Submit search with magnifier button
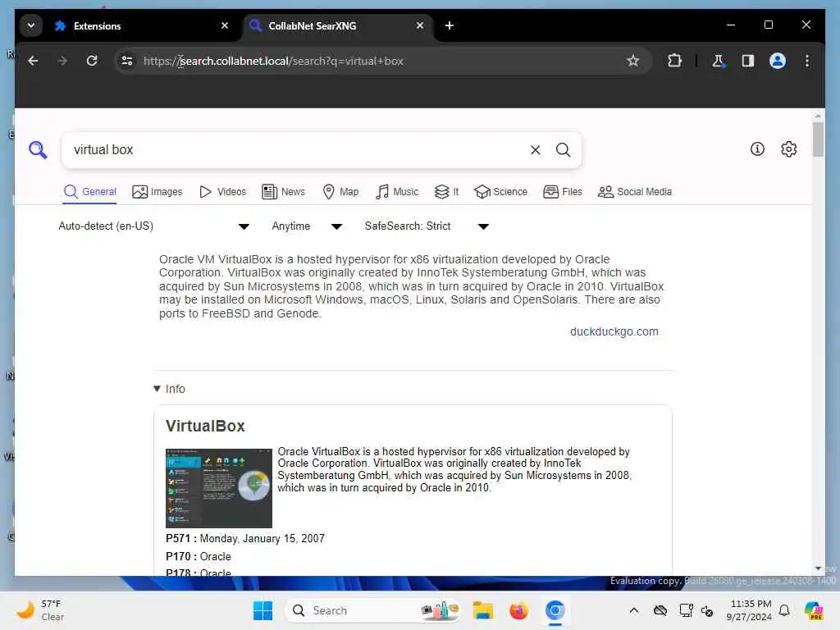Screen dimensions: 840x630 pyautogui.click(x=563, y=150)
